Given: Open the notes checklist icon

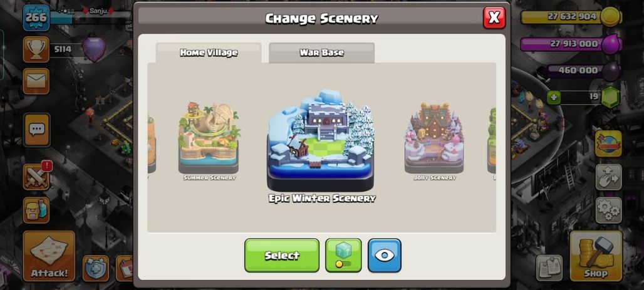Looking at the screenshot, I should click(x=549, y=268).
